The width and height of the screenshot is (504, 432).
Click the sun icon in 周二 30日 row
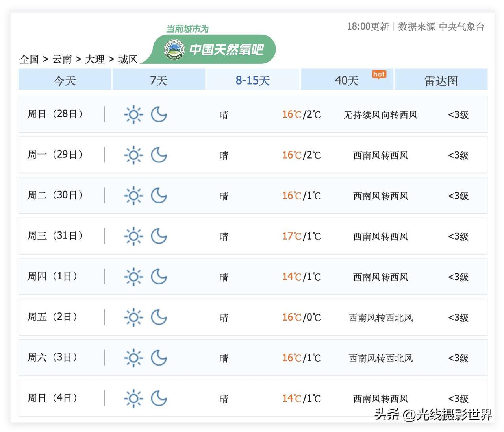[133, 196]
